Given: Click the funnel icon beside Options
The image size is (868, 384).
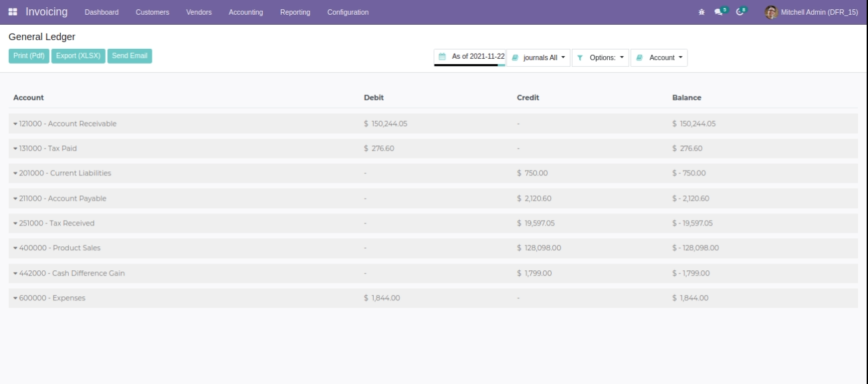Looking at the screenshot, I should click(x=580, y=58).
